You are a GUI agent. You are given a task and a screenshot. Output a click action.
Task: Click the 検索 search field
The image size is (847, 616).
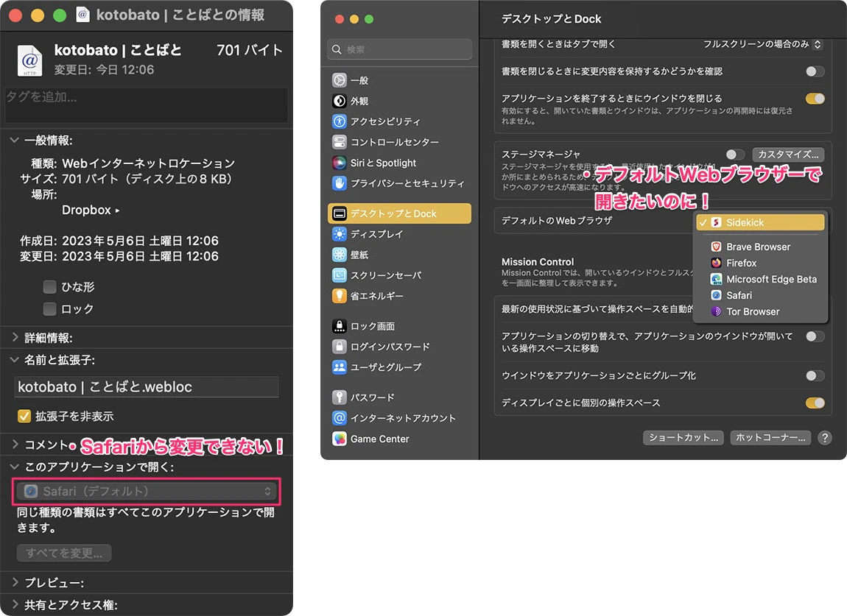pos(400,49)
